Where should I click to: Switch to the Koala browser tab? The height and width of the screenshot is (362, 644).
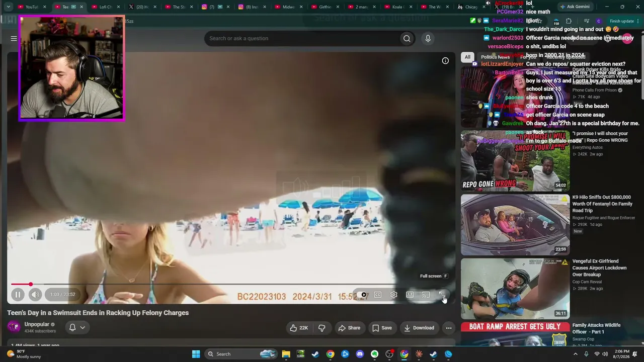[399, 7]
